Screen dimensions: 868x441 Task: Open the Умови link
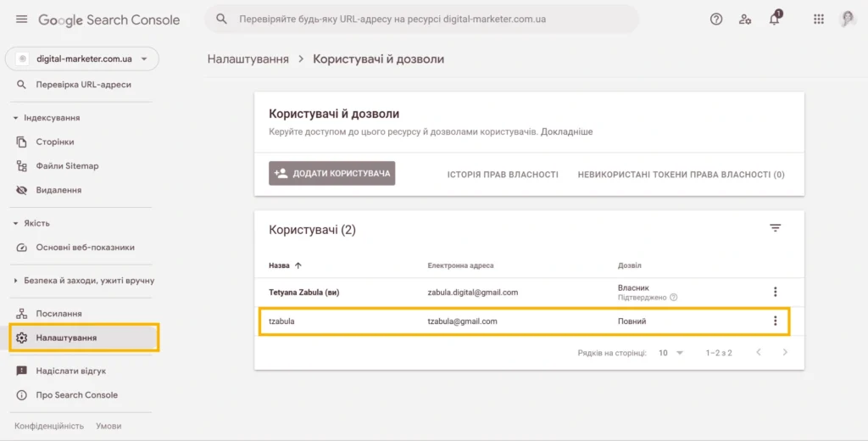point(108,426)
